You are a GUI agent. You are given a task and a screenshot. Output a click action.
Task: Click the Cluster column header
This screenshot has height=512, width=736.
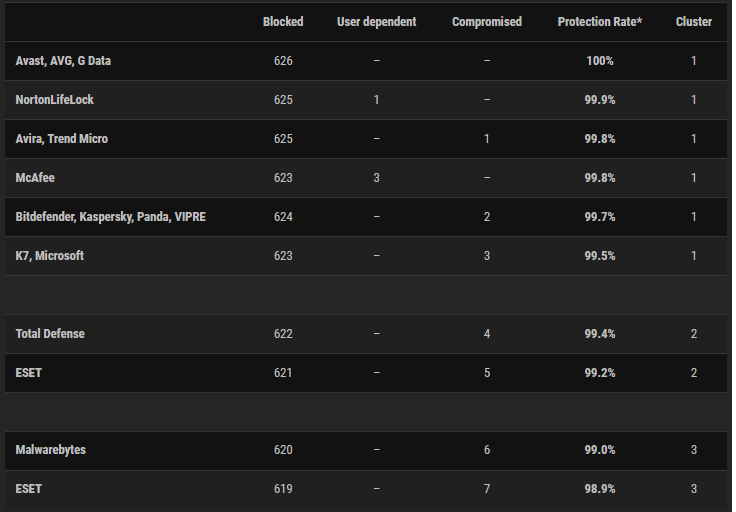(x=693, y=22)
